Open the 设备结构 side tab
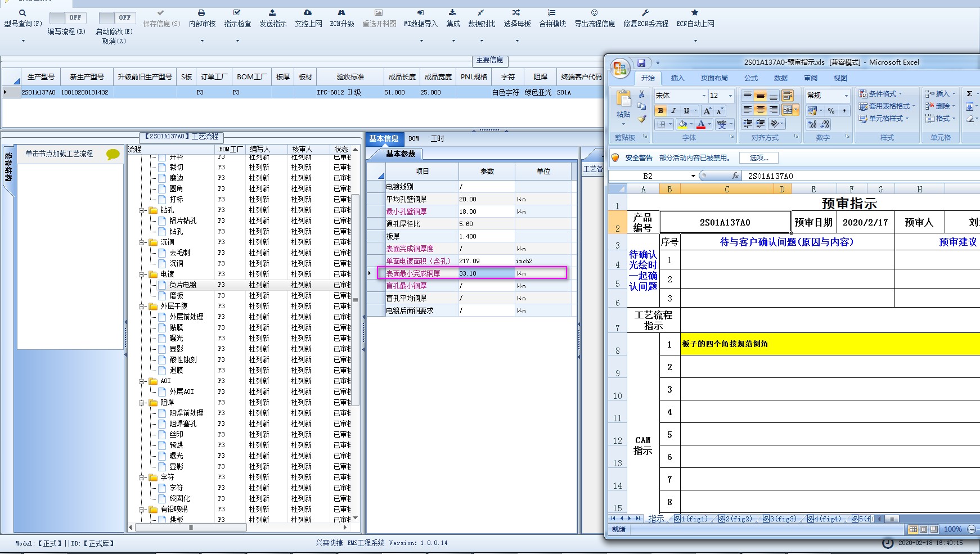Image resolution: width=980 pixels, height=554 pixels. click(x=8, y=168)
